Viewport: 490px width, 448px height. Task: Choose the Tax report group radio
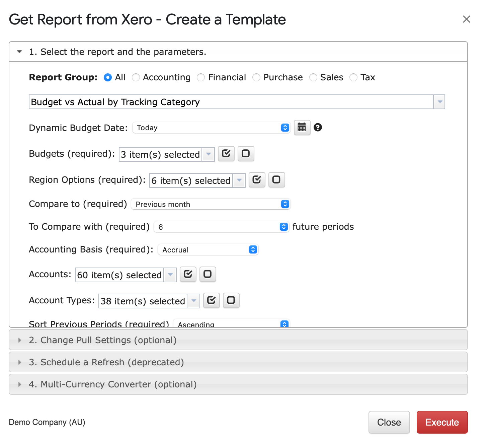tap(353, 77)
